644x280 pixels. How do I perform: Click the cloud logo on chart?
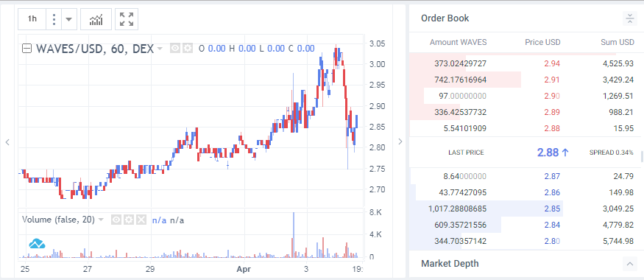click(37, 244)
